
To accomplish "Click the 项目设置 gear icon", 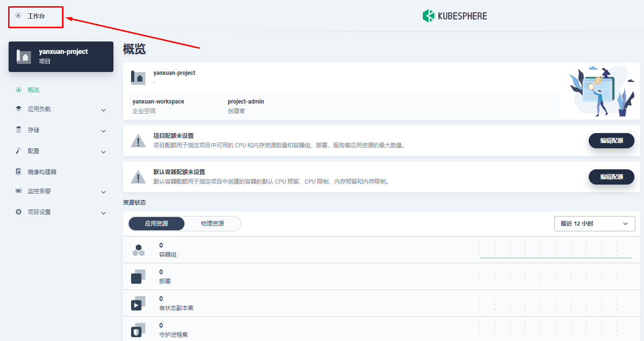I will [x=19, y=212].
